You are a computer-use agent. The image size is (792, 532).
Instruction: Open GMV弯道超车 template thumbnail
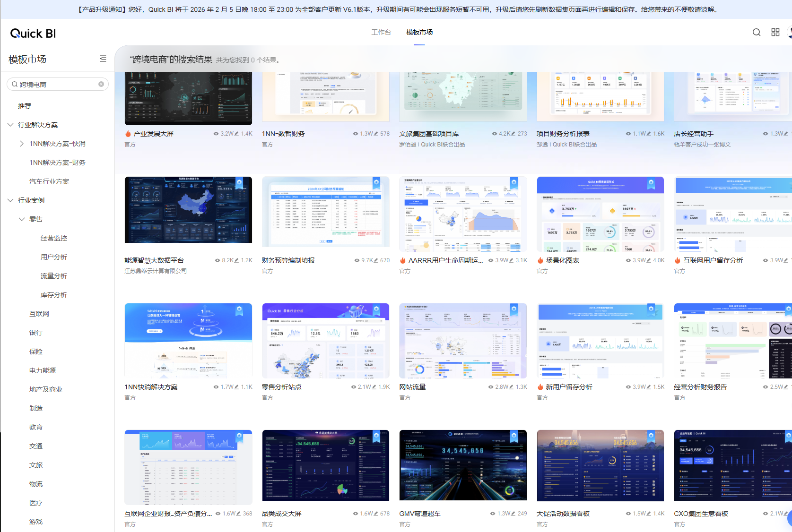click(463, 465)
